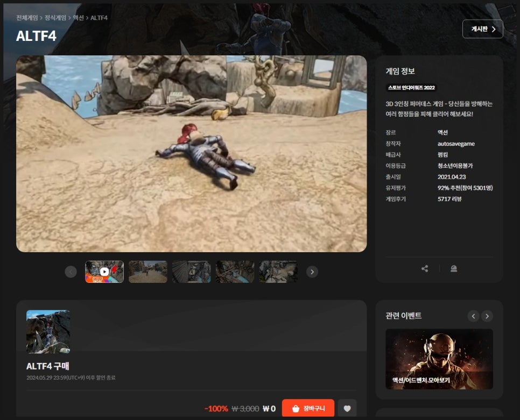The width and height of the screenshot is (520, 420).
Task: Click the ALTF4 page title
Action: (36, 36)
